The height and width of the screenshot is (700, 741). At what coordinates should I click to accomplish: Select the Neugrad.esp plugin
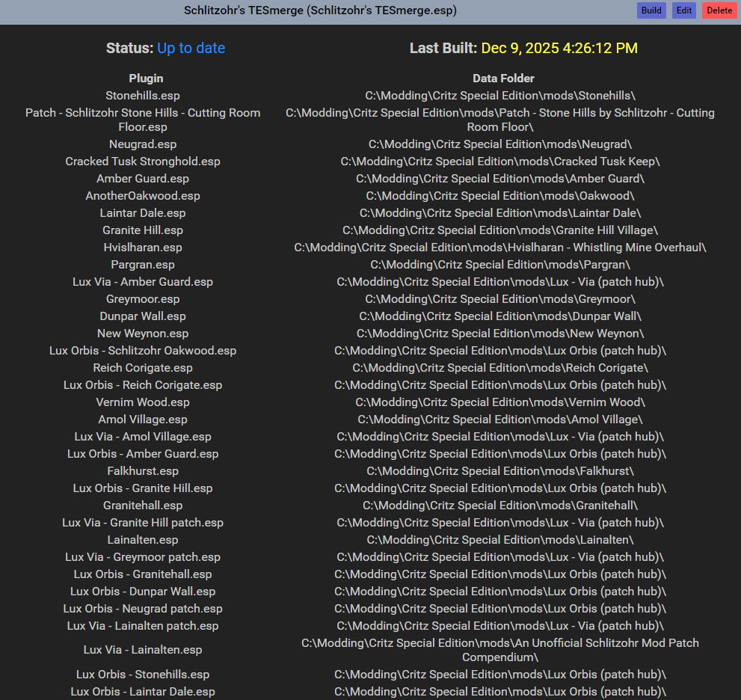[x=143, y=144]
